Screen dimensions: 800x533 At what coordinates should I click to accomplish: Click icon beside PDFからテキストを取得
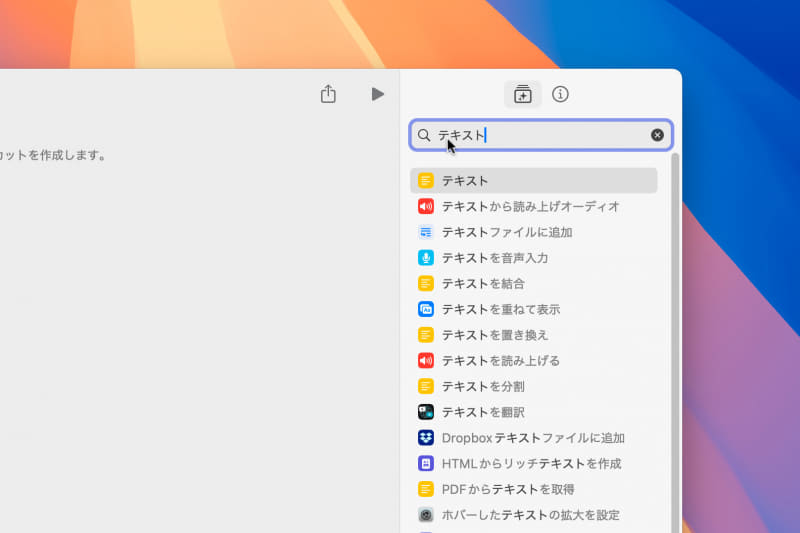[x=426, y=489]
